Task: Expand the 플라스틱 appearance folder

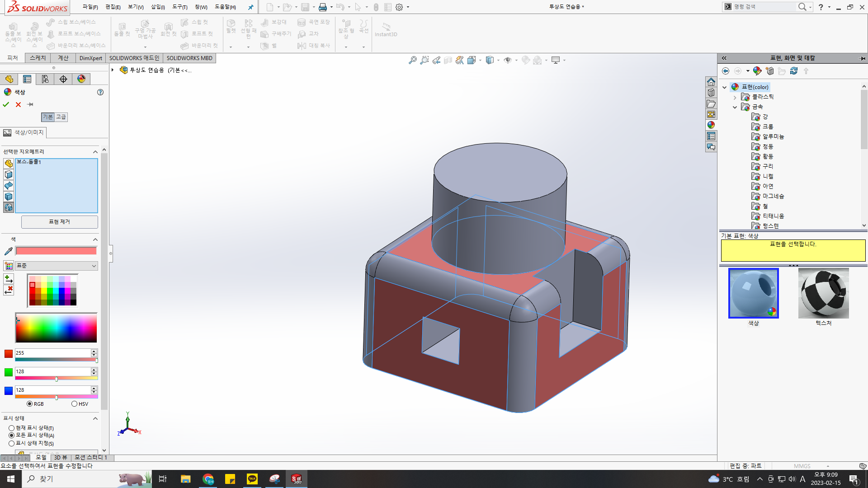Action: click(x=735, y=97)
